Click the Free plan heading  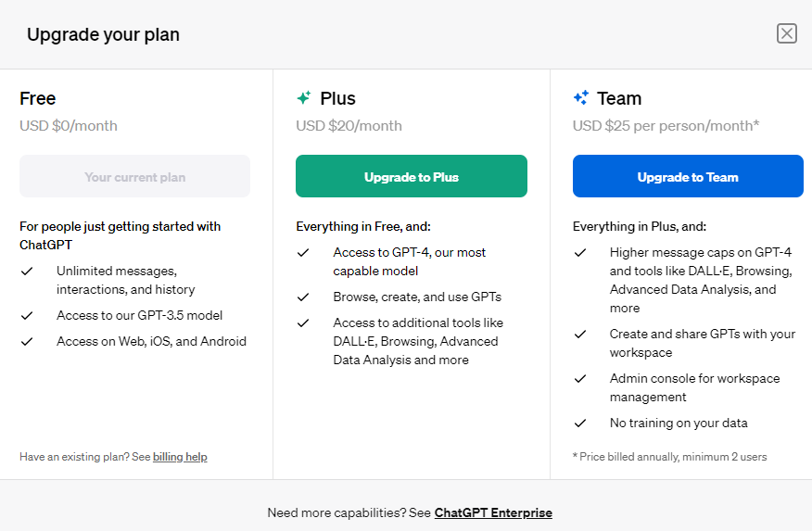(38, 98)
